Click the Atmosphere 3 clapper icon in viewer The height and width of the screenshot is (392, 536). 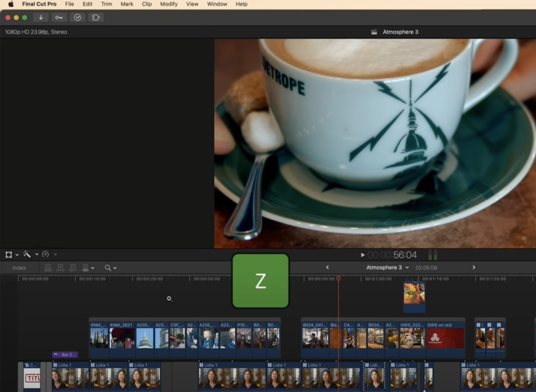374,32
